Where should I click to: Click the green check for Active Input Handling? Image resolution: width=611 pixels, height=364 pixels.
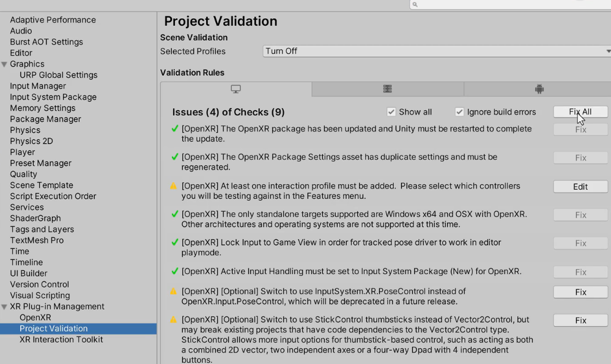[174, 272]
